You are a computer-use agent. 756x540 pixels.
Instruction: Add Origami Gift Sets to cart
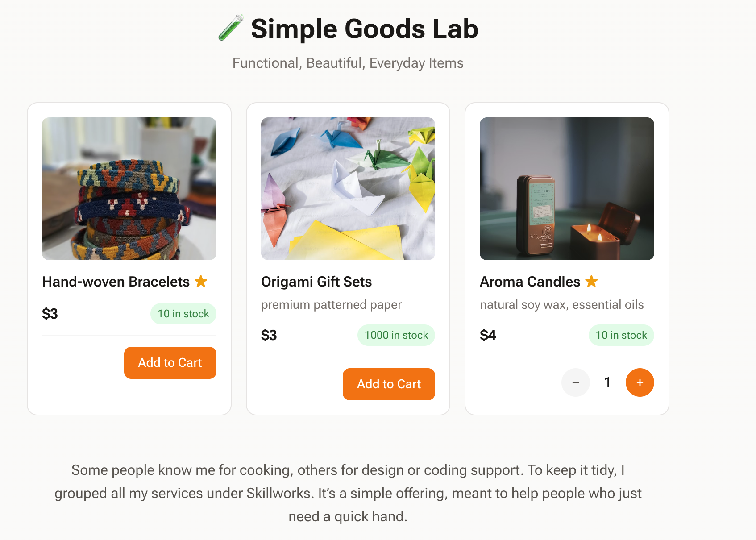389,384
